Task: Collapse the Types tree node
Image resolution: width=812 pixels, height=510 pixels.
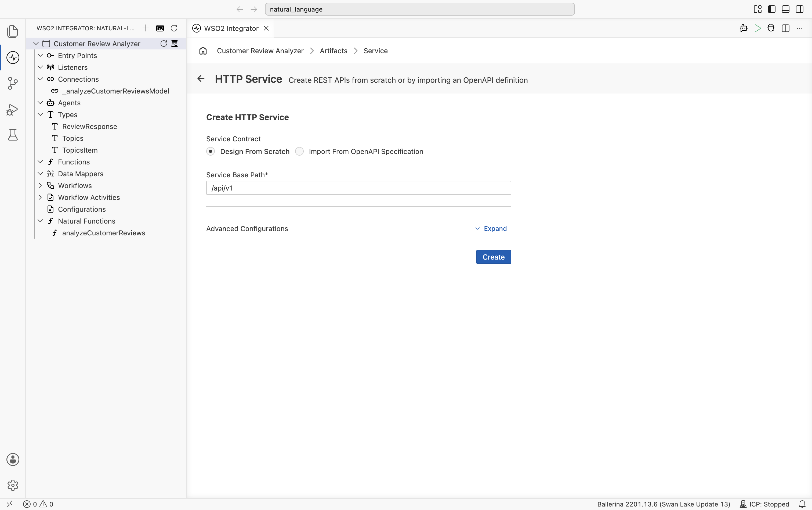Action: [x=40, y=114]
